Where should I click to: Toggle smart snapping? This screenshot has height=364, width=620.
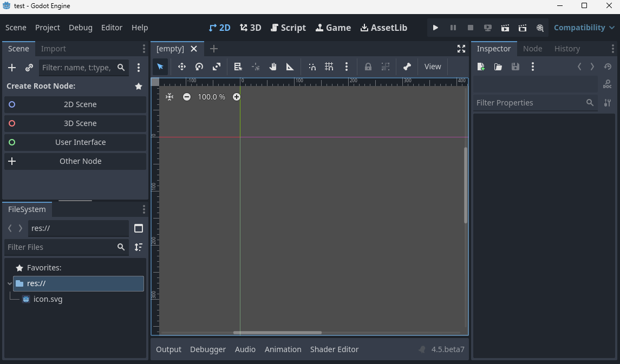(x=312, y=67)
